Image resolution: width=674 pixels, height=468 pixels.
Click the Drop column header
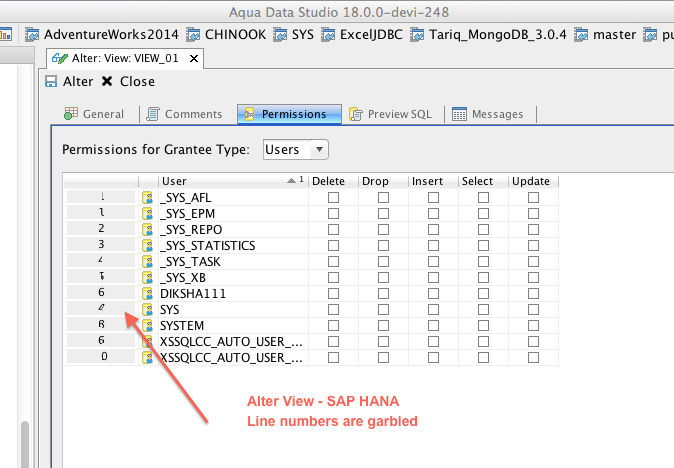coord(383,181)
